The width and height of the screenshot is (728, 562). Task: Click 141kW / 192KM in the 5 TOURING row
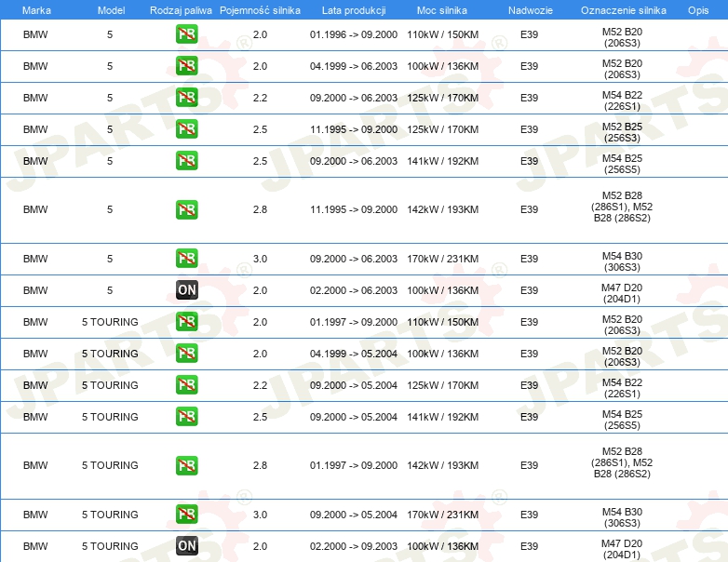(x=442, y=416)
